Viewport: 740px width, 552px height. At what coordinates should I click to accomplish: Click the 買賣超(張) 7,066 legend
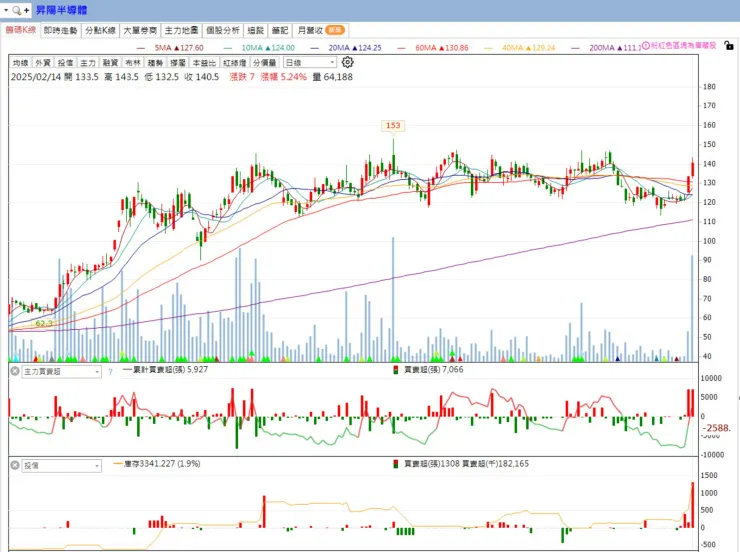click(429, 369)
